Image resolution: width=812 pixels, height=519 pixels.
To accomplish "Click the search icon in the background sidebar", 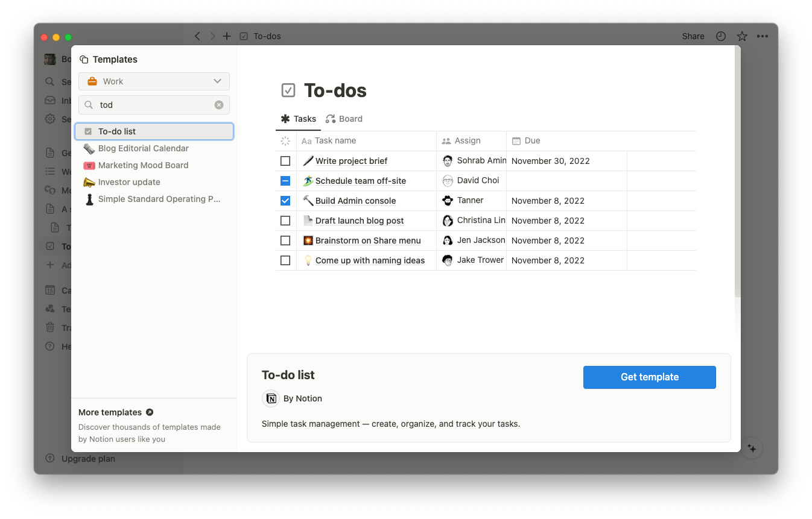I will coord(50,81).
